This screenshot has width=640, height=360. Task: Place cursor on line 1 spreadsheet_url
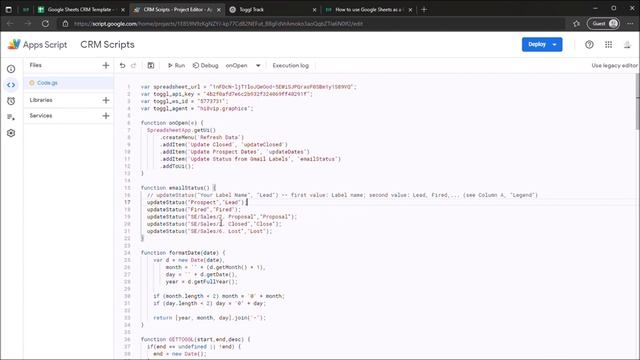pos(249,87)
